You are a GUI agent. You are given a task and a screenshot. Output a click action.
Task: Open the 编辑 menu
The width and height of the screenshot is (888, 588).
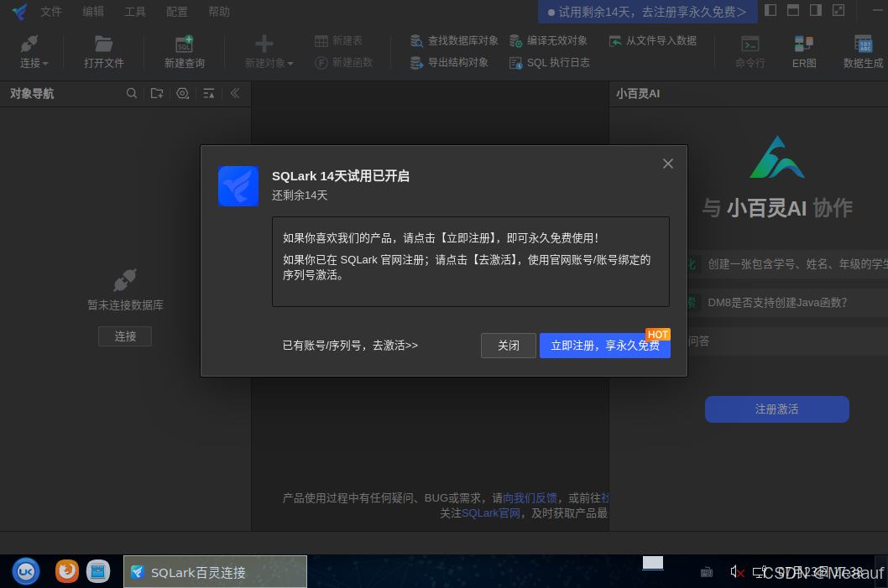[93, 12]
